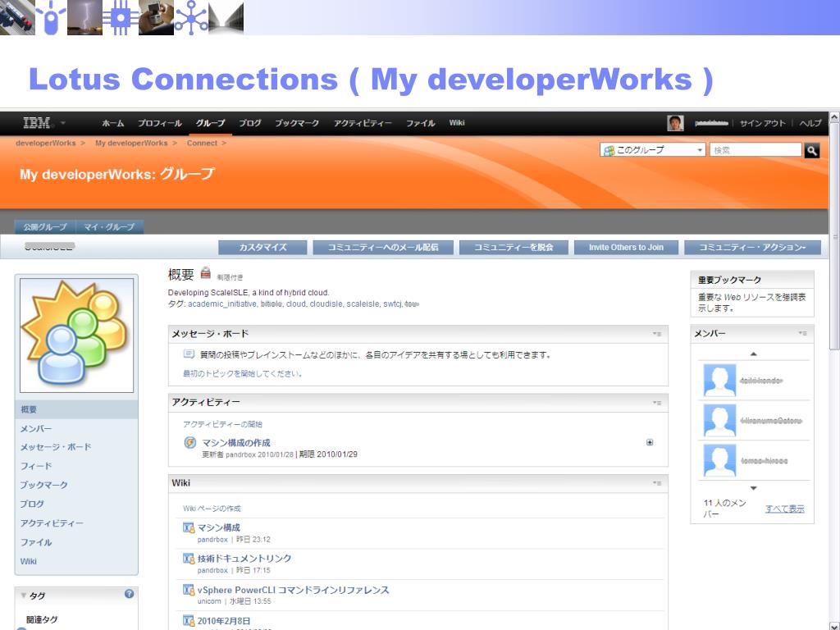
Task: Open アクティビティー tab in top navigation
Action: click(x=363, y=123)
